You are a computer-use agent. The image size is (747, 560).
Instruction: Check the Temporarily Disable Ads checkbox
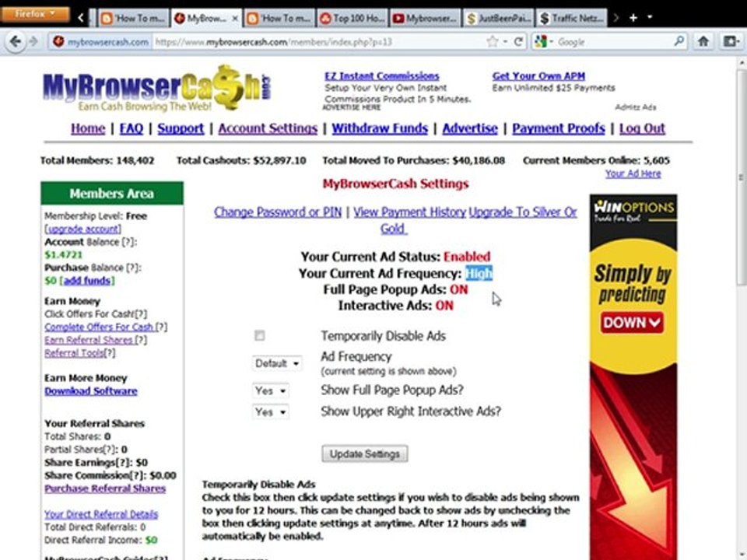[259, 336]
